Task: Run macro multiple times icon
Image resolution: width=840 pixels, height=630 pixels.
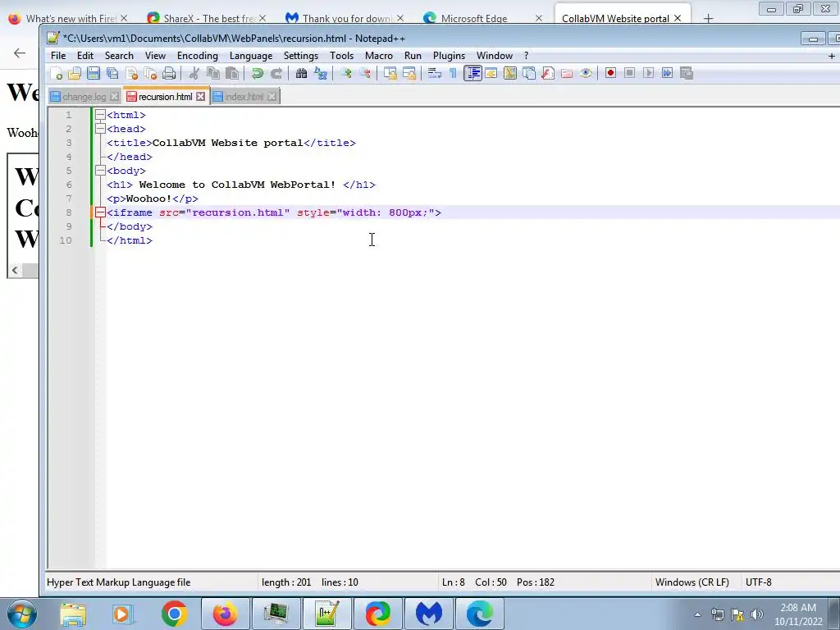Action: [x=667, y=73]
